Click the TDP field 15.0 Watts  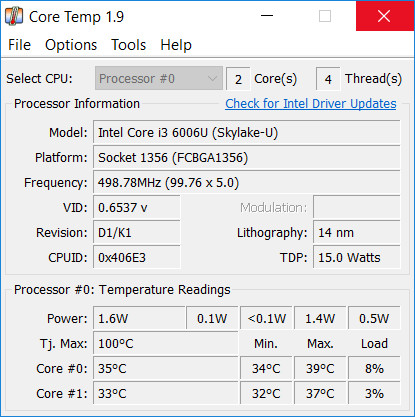(357, 258)
